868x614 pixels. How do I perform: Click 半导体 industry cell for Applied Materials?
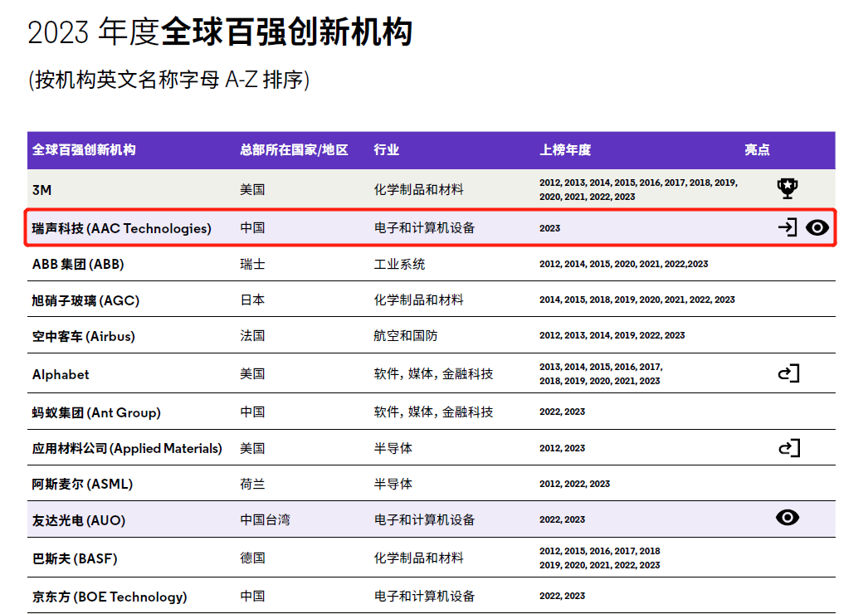click(393, 448)
